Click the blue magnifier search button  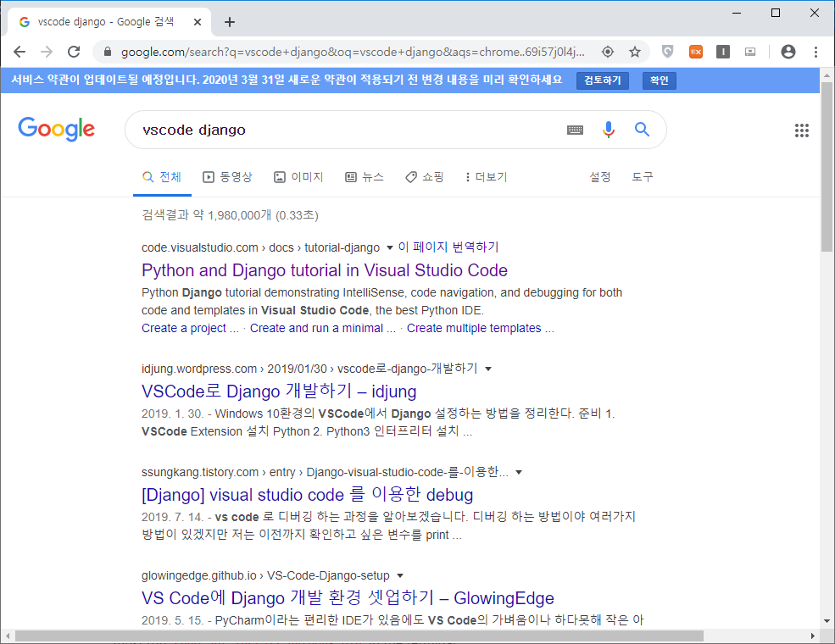point(643,130)
